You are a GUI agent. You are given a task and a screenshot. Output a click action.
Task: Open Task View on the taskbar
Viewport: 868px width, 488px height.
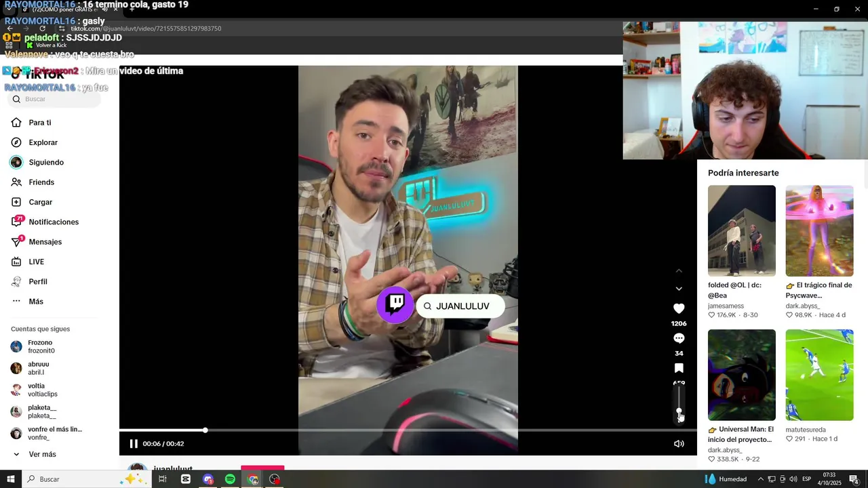(x=163, y=479)
